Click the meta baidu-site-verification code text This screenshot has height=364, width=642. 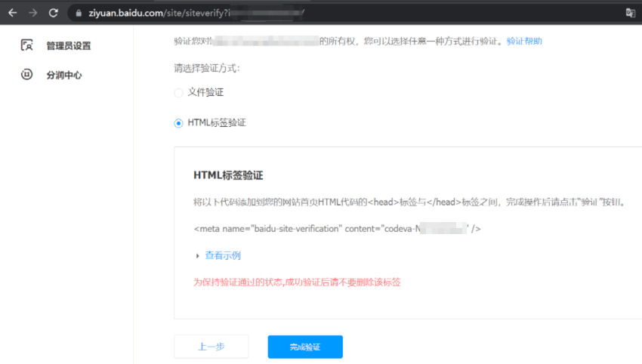337,229
